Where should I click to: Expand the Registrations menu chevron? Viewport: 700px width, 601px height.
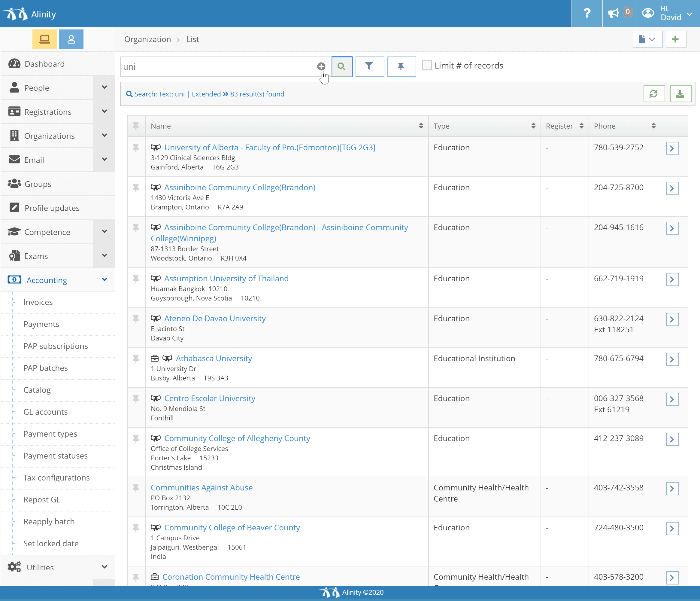pyautogui.click(x=104, y=111)
